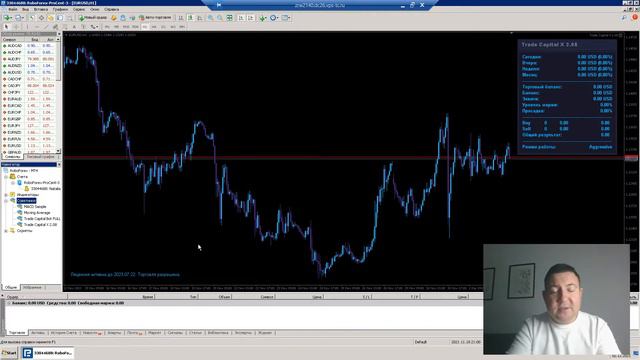Select the trendline drawing tool
The height and width of the screenshot is (360, 640).
click(46, 27)
